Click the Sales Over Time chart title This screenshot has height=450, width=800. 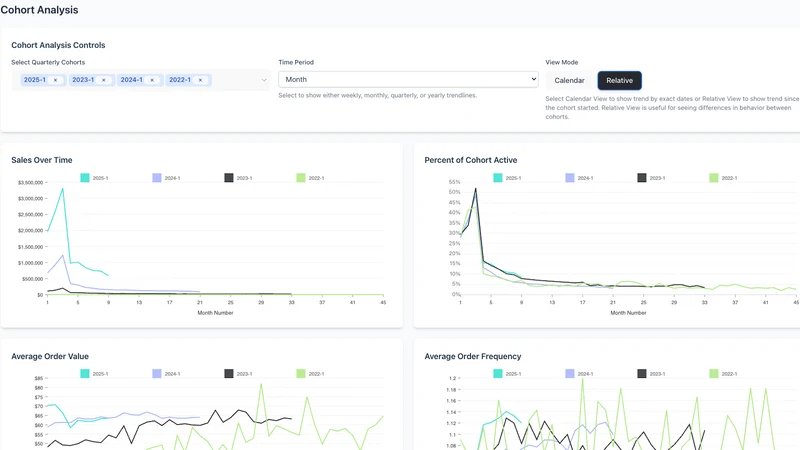(42, 160)
